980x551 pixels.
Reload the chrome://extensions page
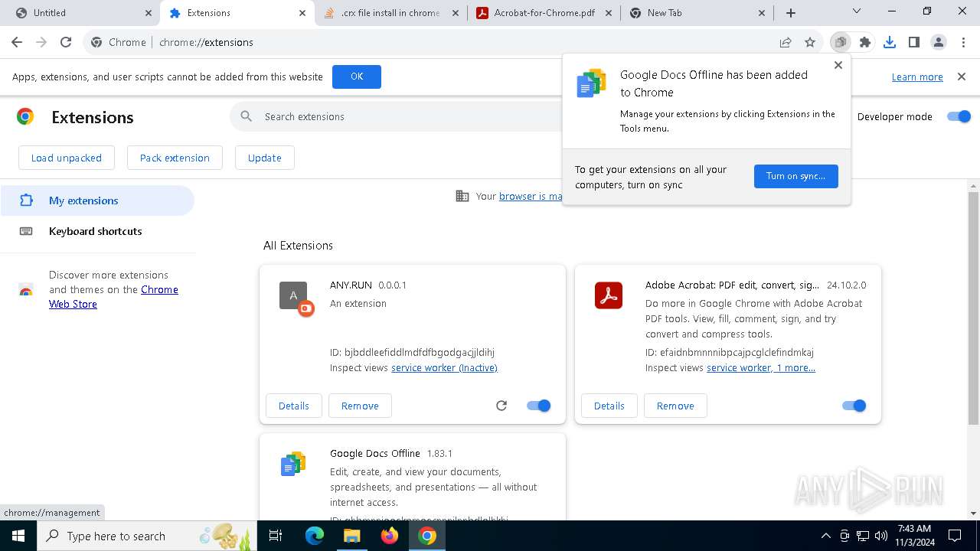click(66, 42)
